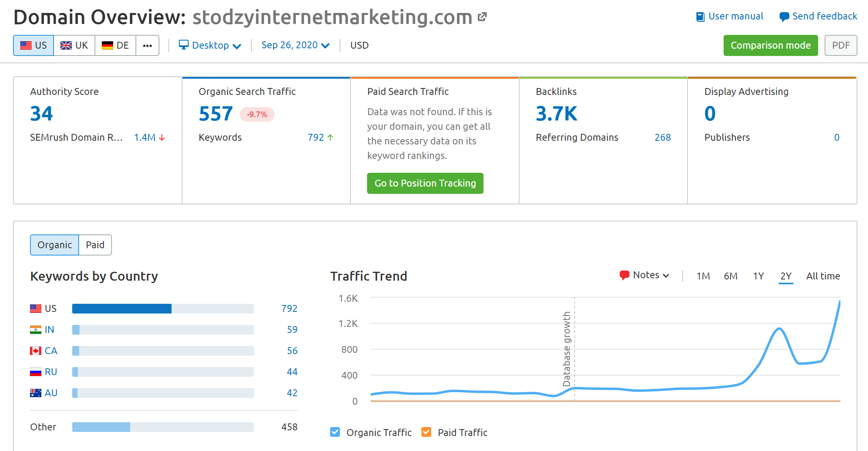Open more country databases with ellipsis

(147, 45)
